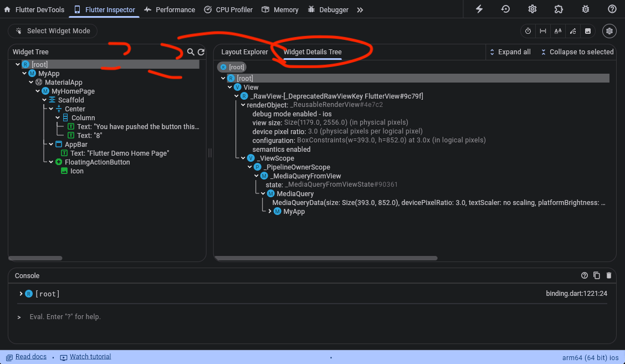This screenshot has height=364, width=625.
Task: Click the [root] breadcrumb chip
Action: pyautogui.click(x=232, y=67)
